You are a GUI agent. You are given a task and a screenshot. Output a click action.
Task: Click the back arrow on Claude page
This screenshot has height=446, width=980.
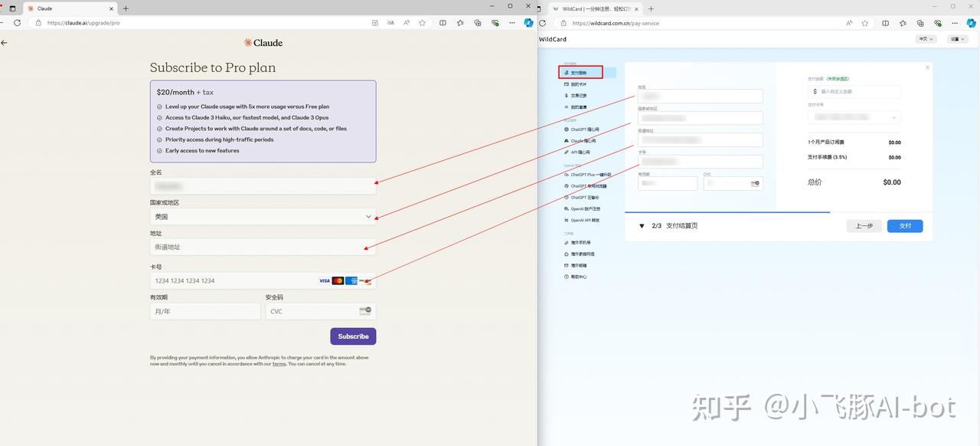pyautogui.click(x=5, y=43)
